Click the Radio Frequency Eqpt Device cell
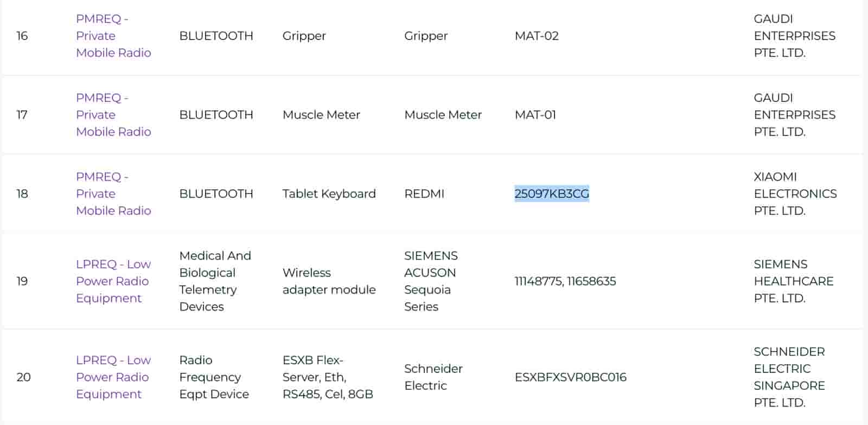The width and height of the screenshot is (868, 425). click(x=214, y=377)
